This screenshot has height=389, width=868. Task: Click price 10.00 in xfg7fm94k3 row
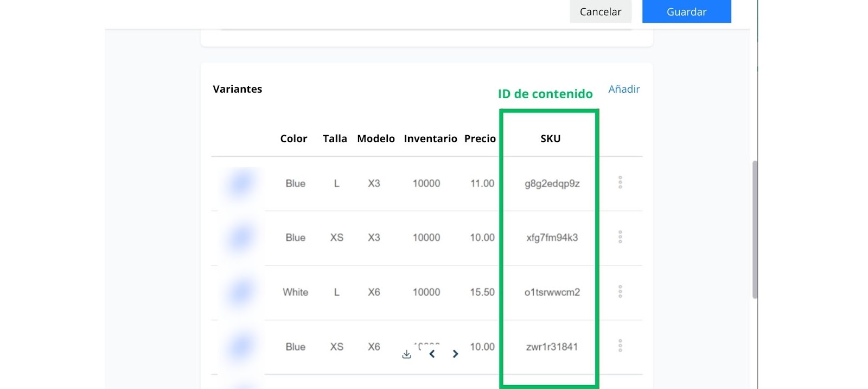482,238
